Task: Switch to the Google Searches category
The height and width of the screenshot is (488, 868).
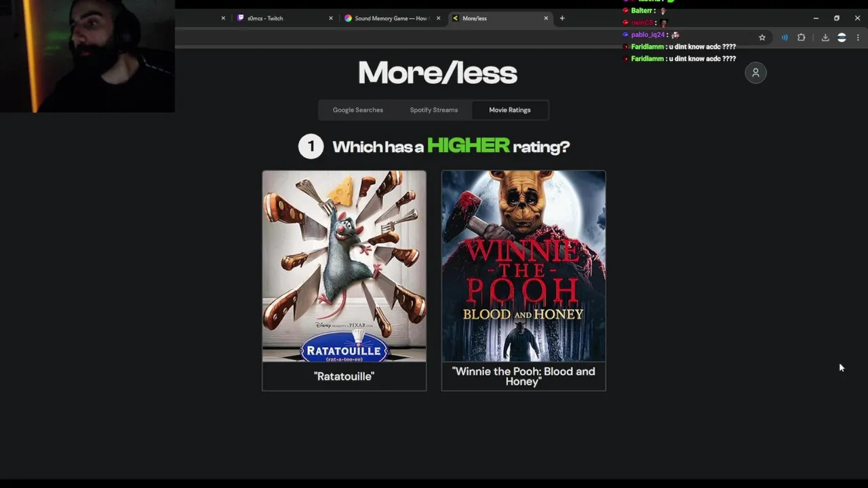Action: (357, 110)
